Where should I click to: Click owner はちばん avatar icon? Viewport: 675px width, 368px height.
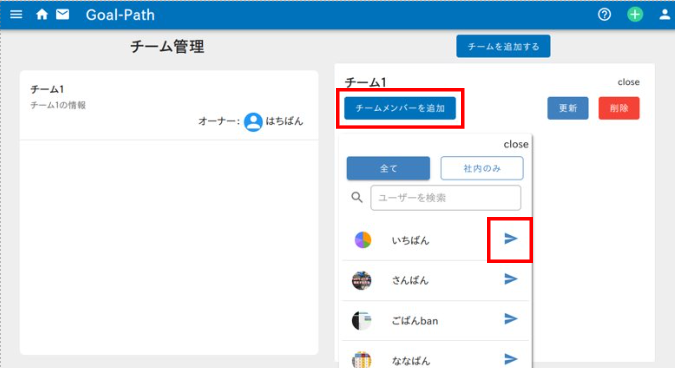253,122
